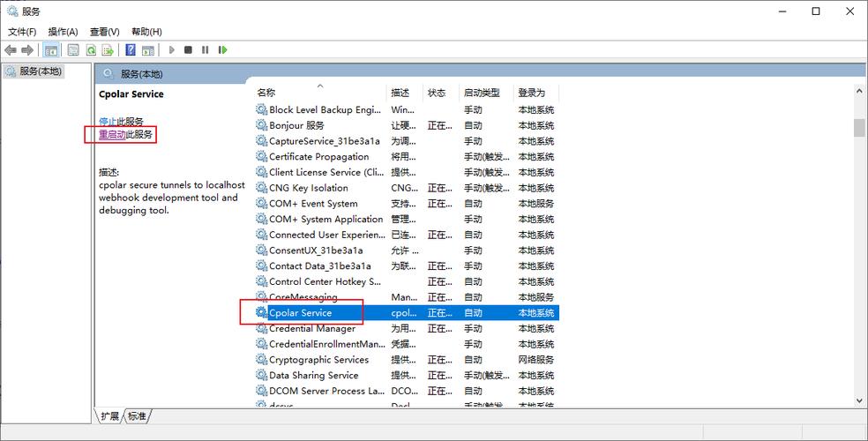The image size is (868, 441).
Task: Click the Export List toolbar icon
Action: pyautogui.click(x=108, y=50)
